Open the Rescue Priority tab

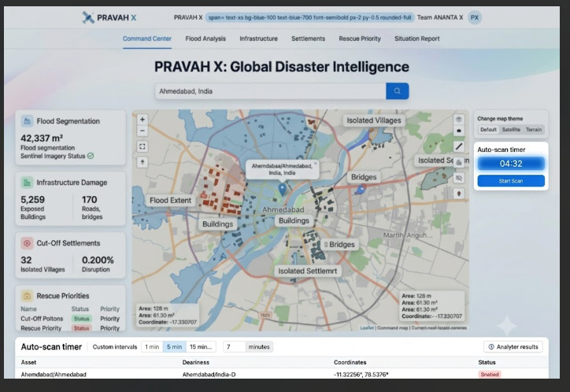pyautogui.click(x=360, y=39)
